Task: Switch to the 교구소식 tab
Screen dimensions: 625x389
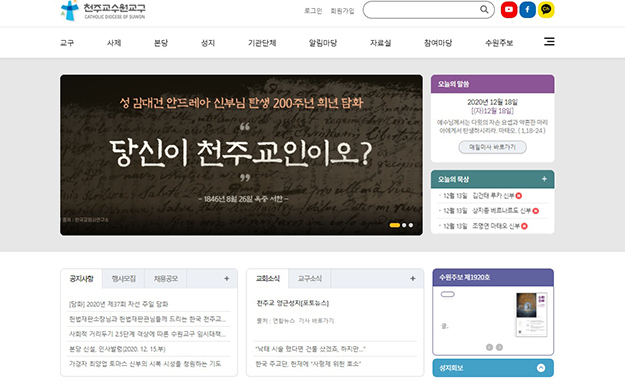Action: 310,279
